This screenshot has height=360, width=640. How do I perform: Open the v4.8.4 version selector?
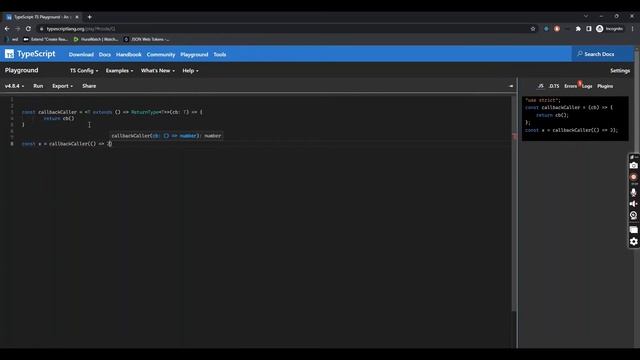14,86
